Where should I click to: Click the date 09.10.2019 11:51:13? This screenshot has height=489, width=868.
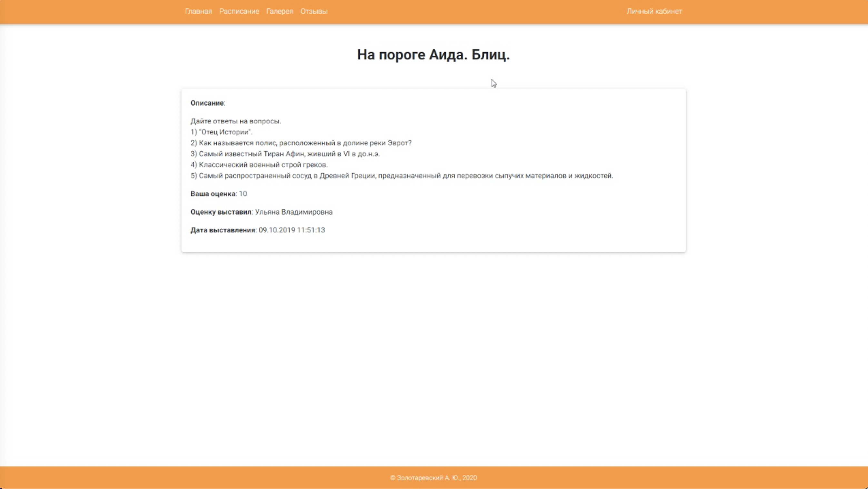(291, 230)
